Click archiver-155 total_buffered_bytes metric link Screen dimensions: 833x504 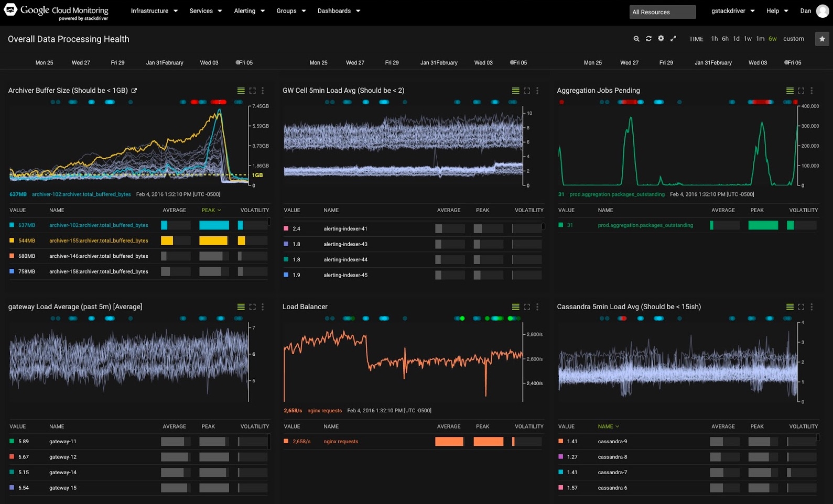coord(99,240)
